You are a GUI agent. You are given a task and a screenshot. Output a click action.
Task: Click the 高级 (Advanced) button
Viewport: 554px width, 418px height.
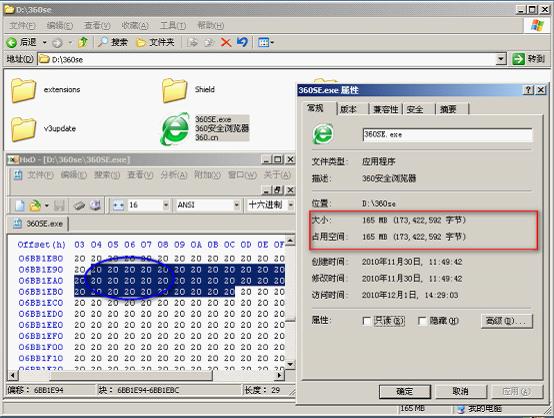(x=507, y=321)
